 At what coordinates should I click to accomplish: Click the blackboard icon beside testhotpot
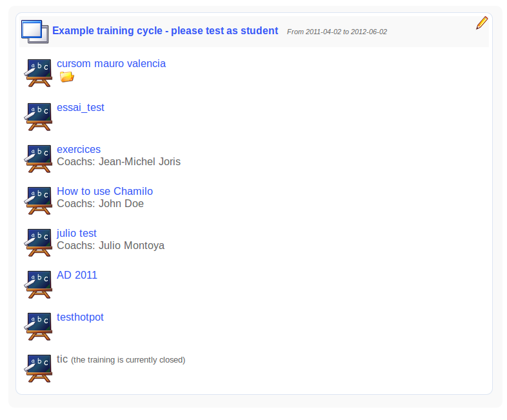click(39, 326)
